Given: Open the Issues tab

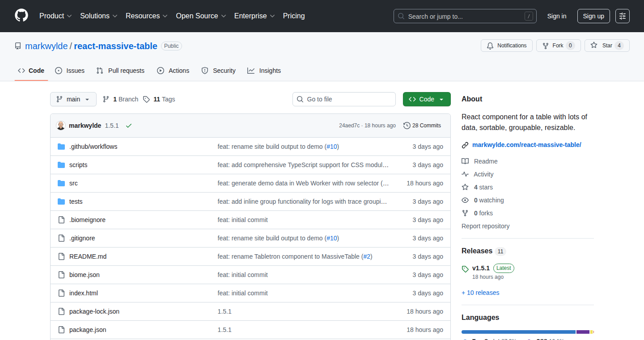Looking at the screenshot, I should [x=70, y=71].
